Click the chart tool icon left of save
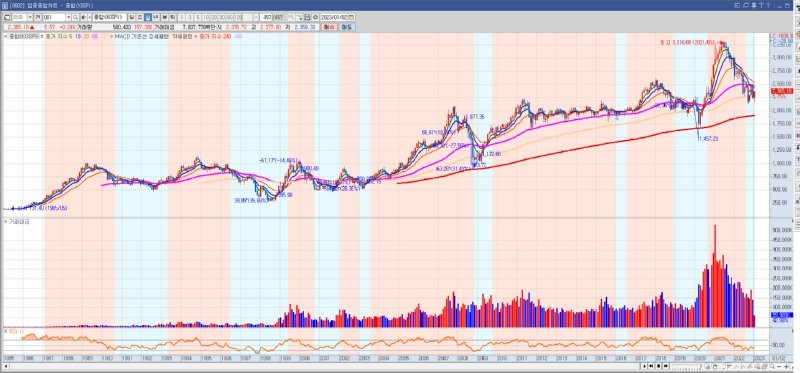 pyautogui.click(x=300, y=17)
